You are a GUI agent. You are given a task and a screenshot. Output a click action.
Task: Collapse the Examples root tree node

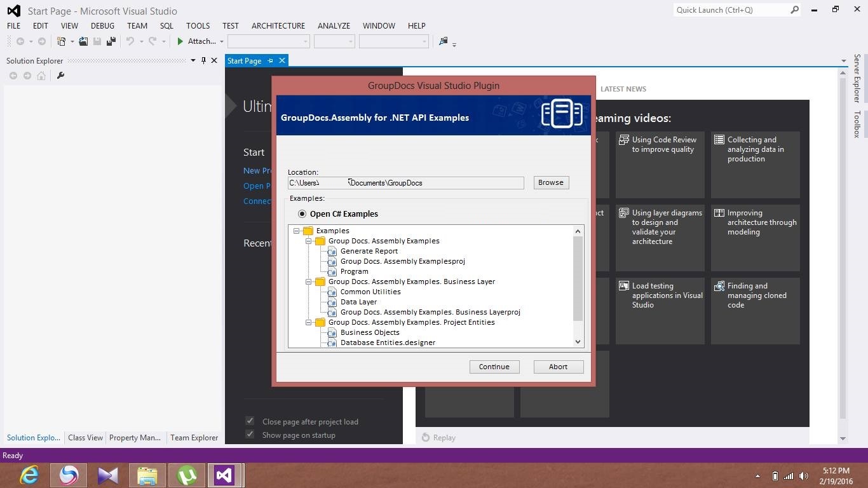pyautogui.click(x=296, y=231)
